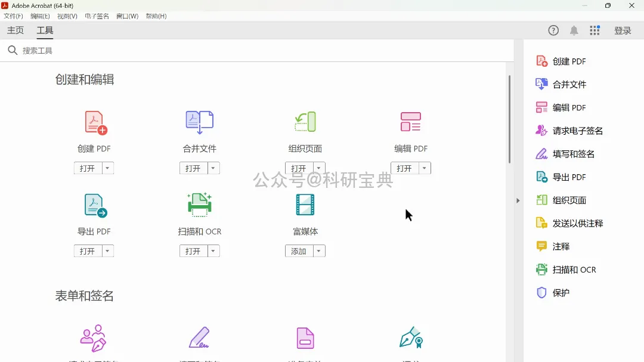Viewport: 644px width, 362px height.
Task: Open the notifications bell icon
Action: tap(574, 30)
